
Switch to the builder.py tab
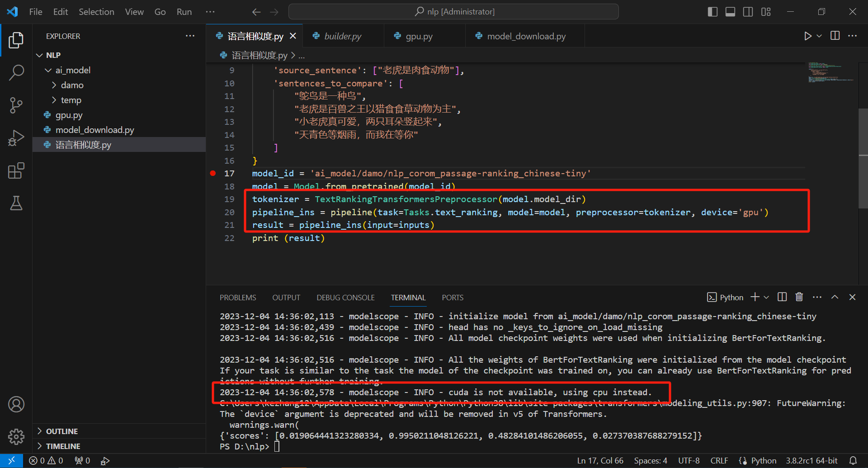click(x=343, y=36)
